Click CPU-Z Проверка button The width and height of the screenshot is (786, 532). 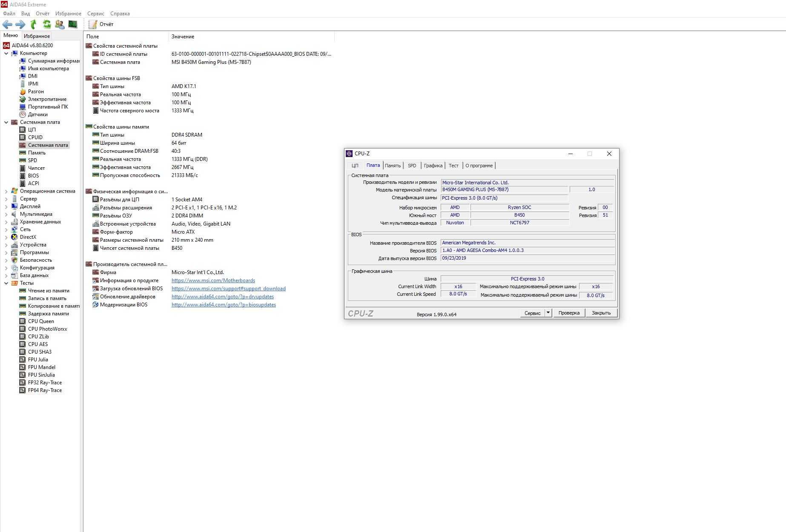(x=569, y=313)
